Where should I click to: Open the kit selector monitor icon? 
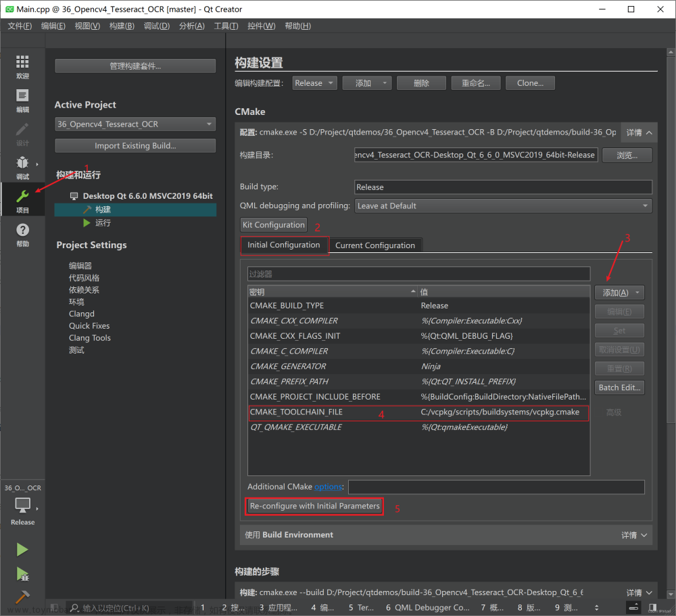coord(22,504)
